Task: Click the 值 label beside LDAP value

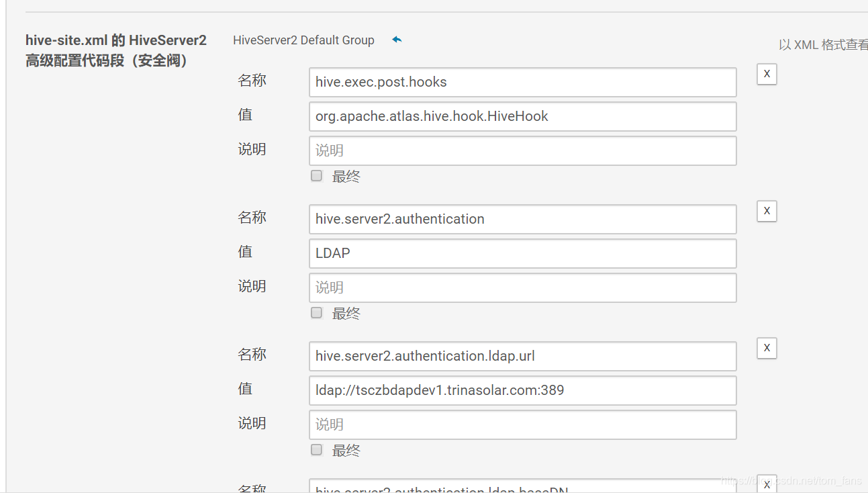Action: (x=245, y=252)
